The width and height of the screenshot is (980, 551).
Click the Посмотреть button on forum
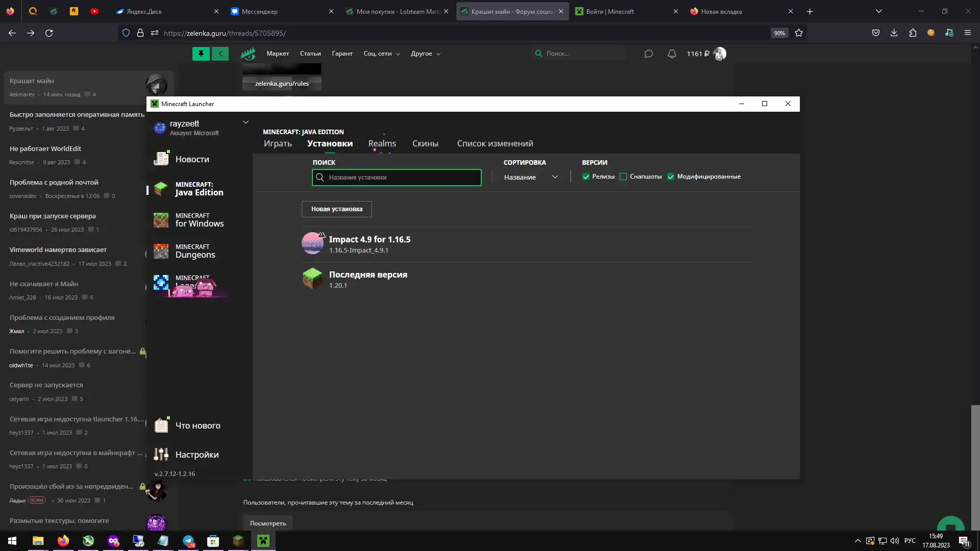click(x=268, y=523)
